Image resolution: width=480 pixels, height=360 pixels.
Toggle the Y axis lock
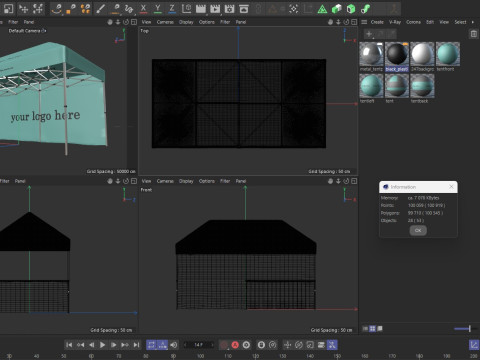tap(158, 9)
